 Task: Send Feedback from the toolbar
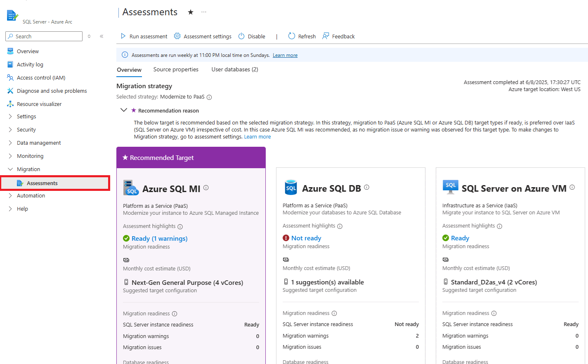point(338,36)
